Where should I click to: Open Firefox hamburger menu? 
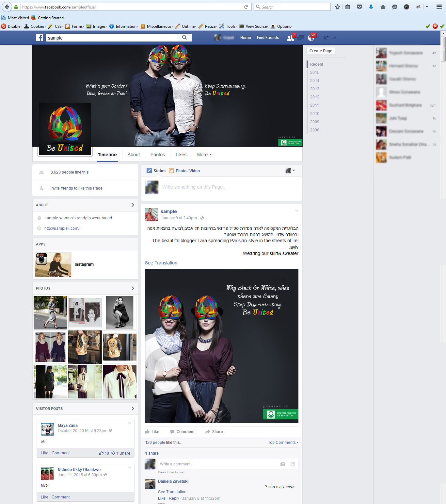(439, 7)
